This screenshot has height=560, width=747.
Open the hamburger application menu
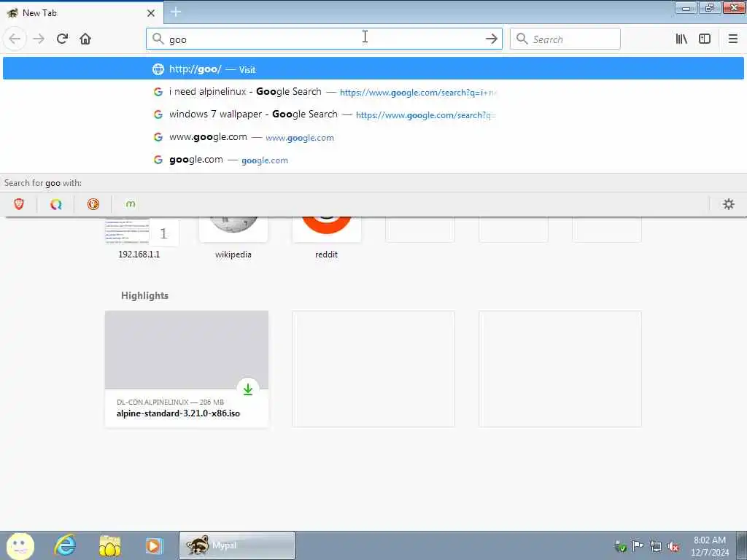pyautogui.click(x=732, y=39)
